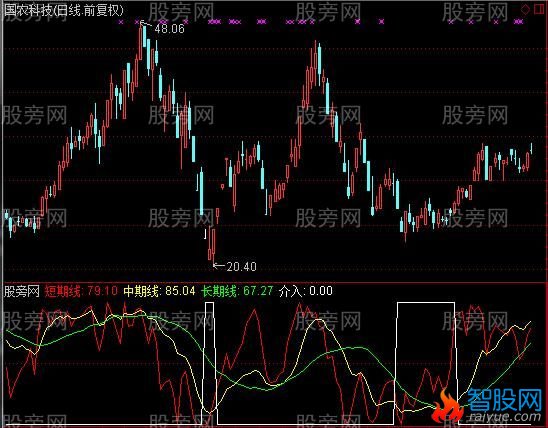
Task: Select the 中期线: 85.04 indicator readout
Action: click(159, 291)
